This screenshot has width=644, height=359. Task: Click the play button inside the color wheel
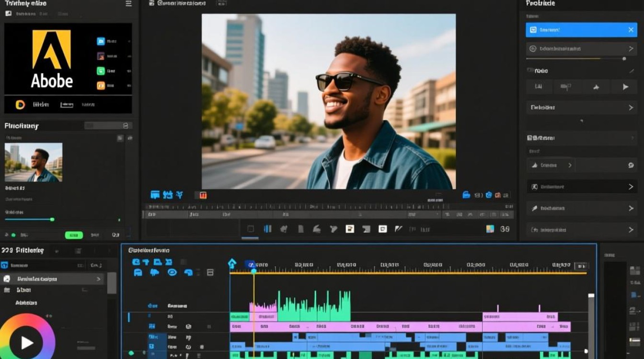(27, 342)
